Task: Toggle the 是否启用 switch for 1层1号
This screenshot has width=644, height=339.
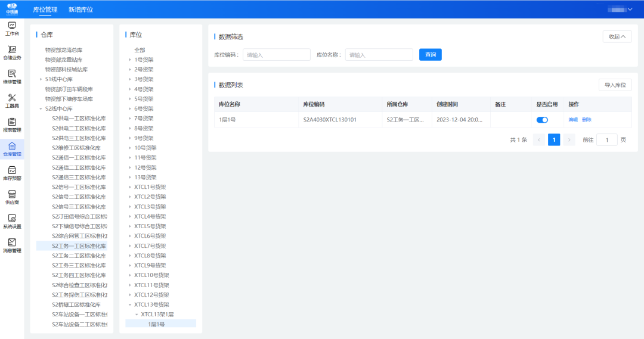Action: 542,120
